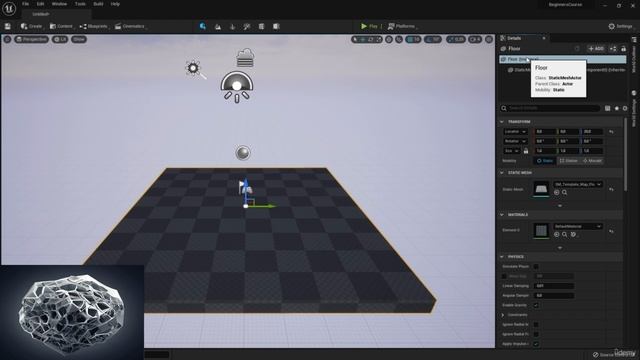Open Details panel settings gear
This screenshot has width=640, height=360.
click(x=625, y=108)
